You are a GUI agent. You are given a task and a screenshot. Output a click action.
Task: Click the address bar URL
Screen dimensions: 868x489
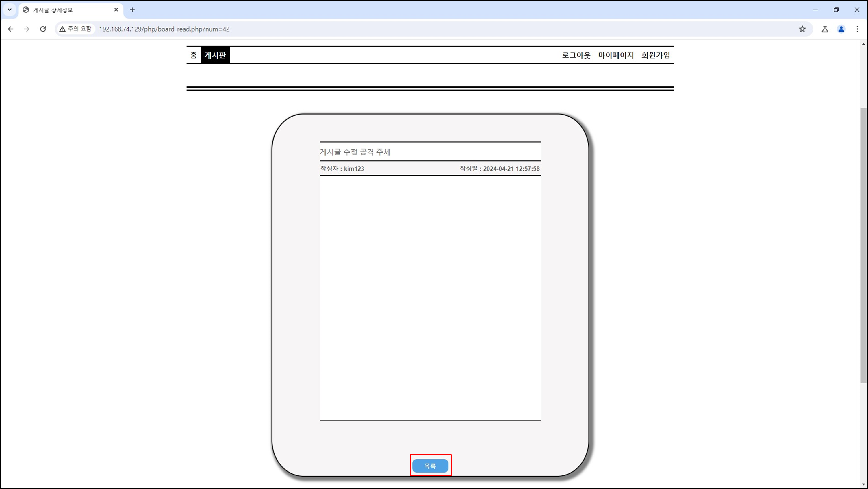[x=164, y=29]
